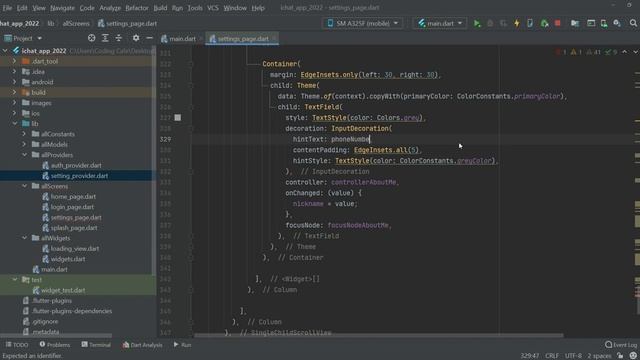Click the editor horizontal scrollbar
The height and width of the screenshot is (360, 640).
(x=379, y=336)
